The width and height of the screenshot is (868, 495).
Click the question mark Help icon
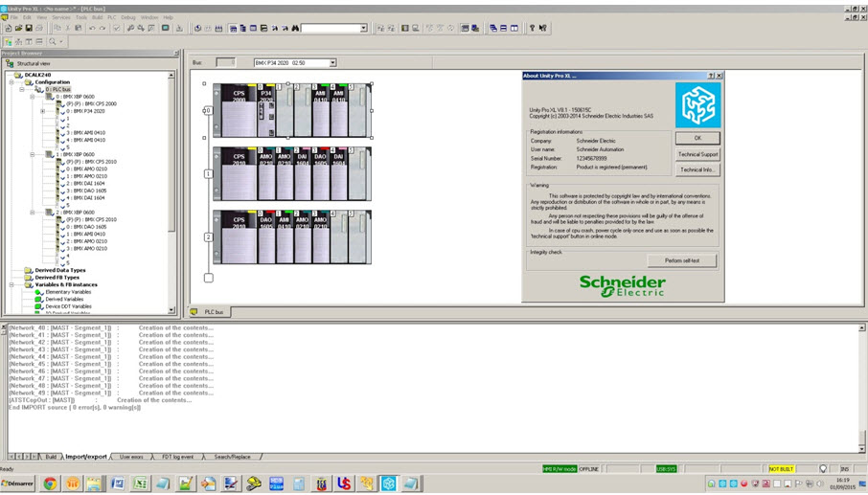[532, 28]
